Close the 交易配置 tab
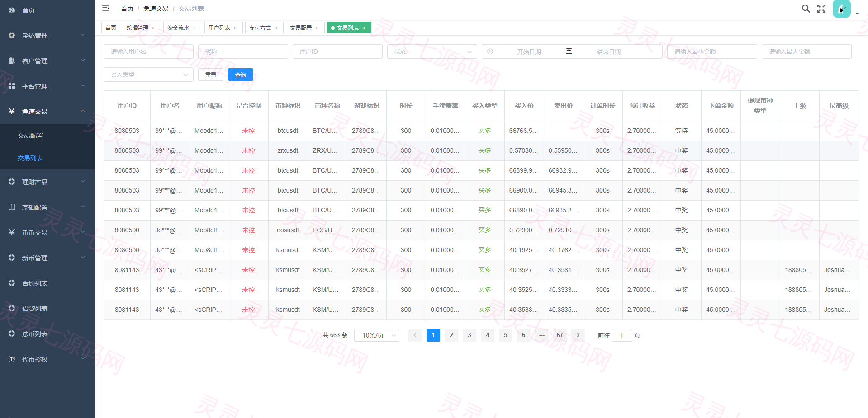 317,28
